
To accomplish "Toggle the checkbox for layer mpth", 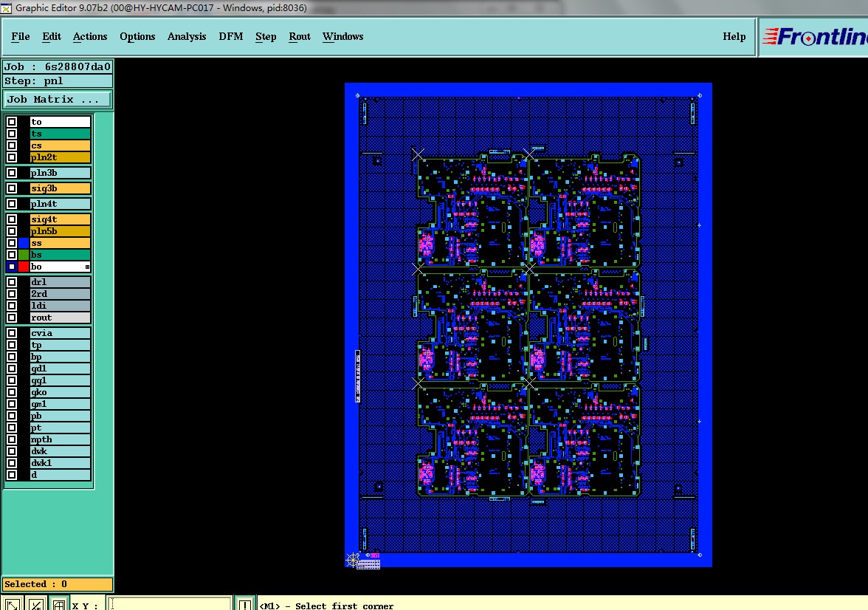I will tap(12, 439).
